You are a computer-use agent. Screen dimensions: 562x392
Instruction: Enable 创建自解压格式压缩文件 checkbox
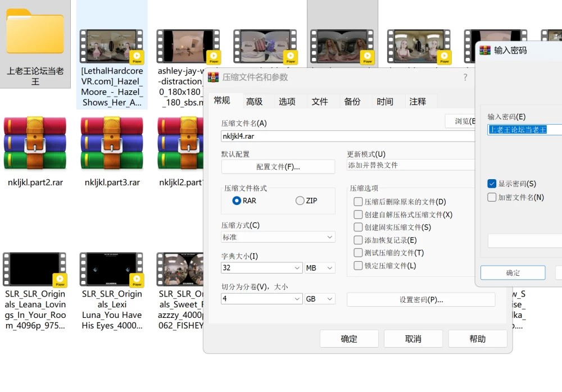tap(358, 215)
